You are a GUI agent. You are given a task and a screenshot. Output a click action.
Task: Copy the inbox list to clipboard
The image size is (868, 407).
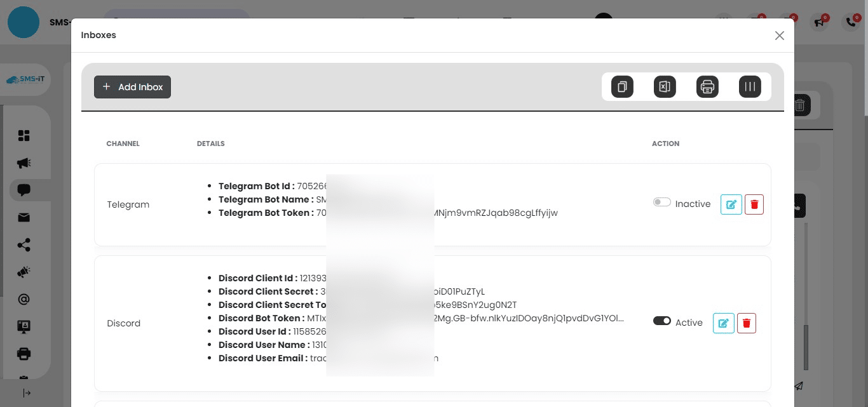(621, 86)
